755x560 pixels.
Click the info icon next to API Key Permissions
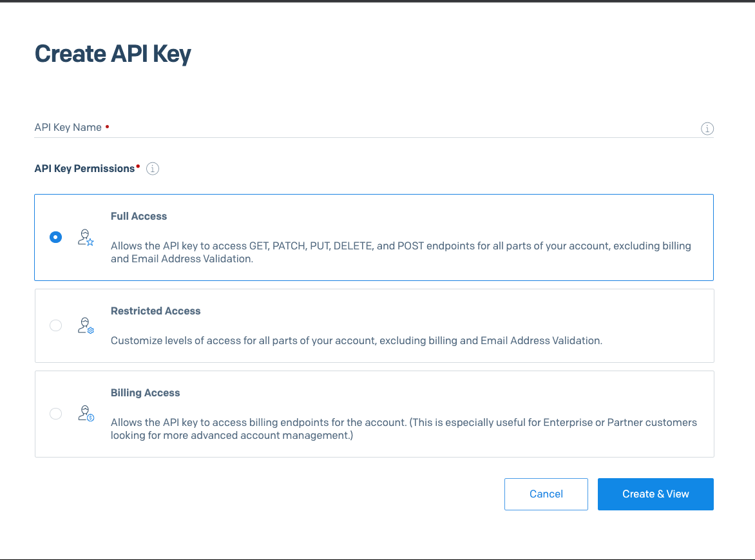tap(153, 169)
